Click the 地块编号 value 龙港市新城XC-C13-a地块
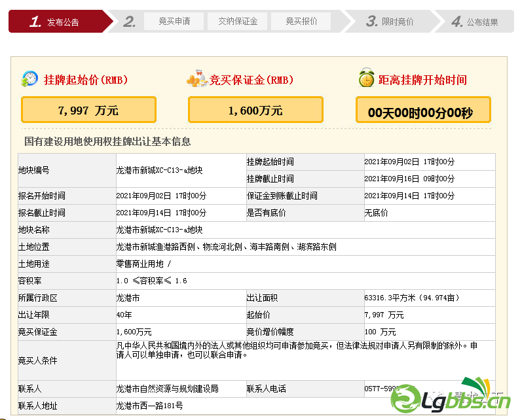 pos(159,170)
